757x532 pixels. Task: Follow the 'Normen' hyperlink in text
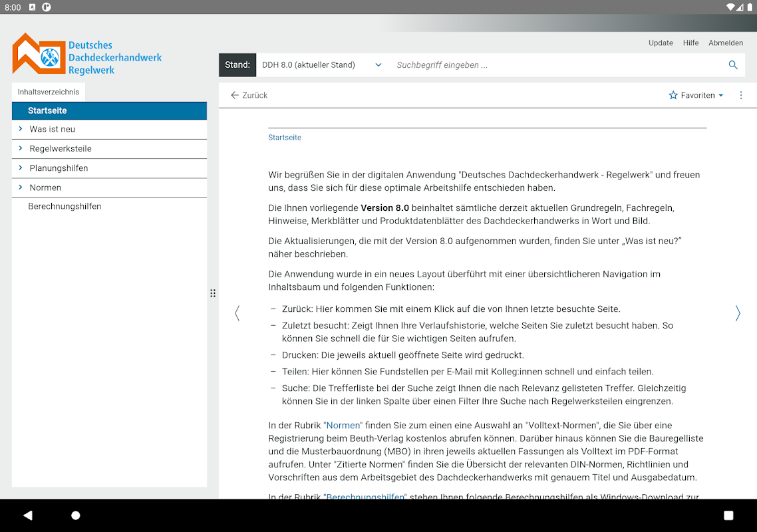pos(343,426)
